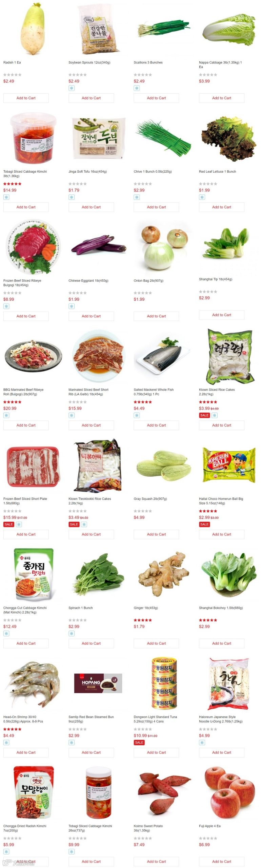Click the five-star rating of Ginger 1lb
The image size is (262, 868).
point(143,620)
